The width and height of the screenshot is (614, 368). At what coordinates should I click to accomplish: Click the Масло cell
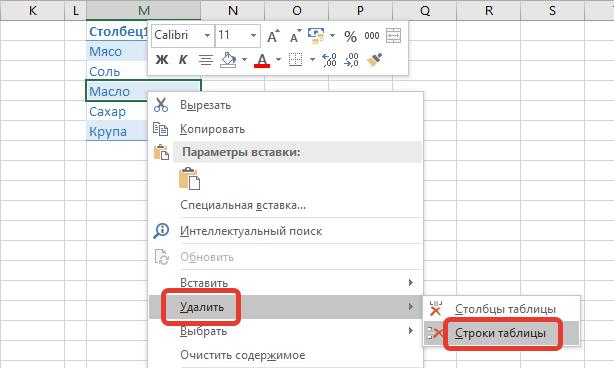click(143, 91)
